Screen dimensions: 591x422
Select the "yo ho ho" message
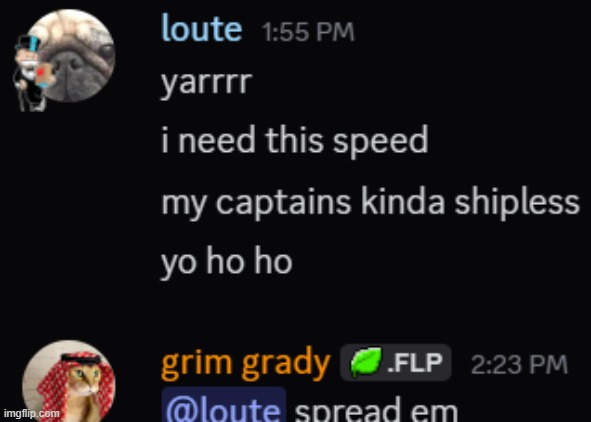click(x=227, y=263)
